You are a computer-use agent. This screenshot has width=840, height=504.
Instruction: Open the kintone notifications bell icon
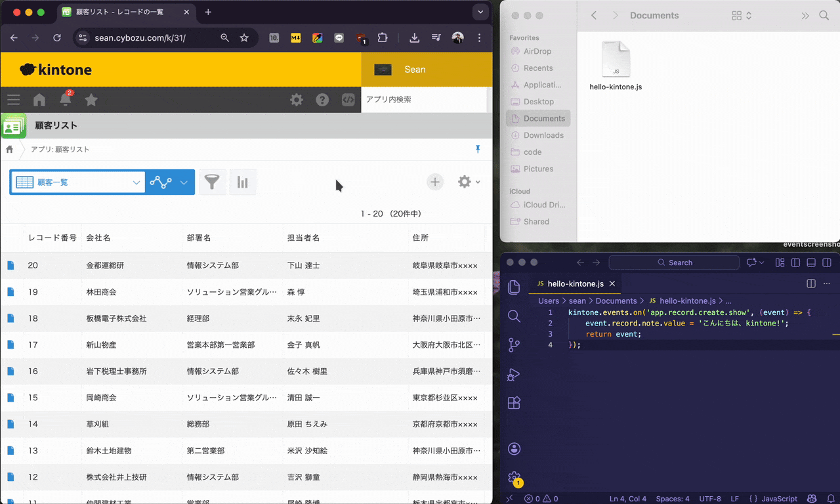coord(65,99)
